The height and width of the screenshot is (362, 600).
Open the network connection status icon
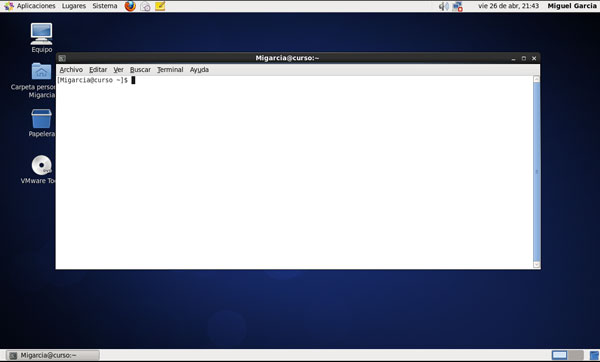click(x=457, y=6)
